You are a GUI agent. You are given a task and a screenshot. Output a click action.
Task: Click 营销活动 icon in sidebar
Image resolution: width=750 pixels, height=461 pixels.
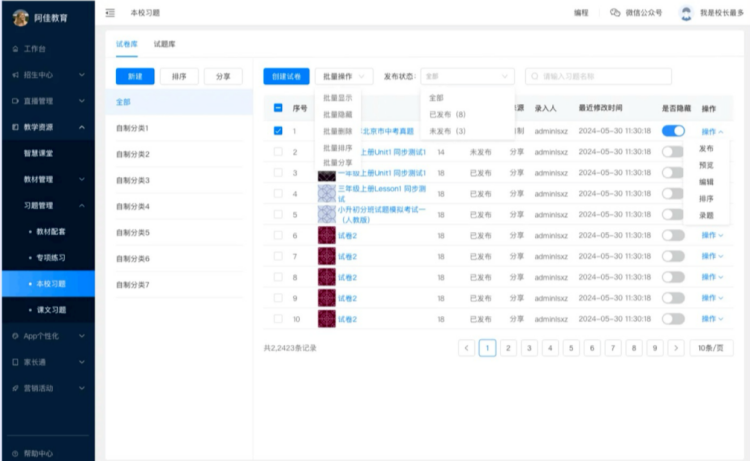point(15,388)
